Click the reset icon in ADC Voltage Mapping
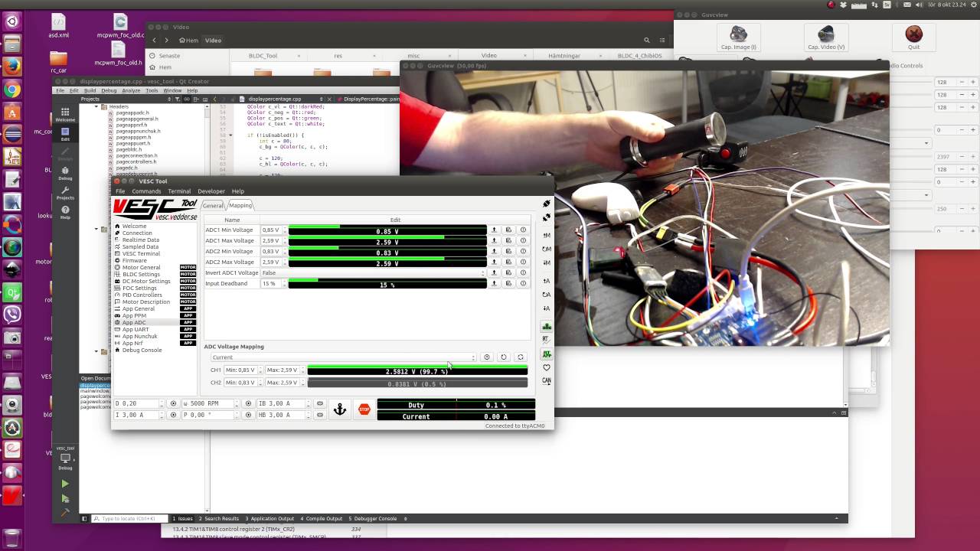The image size is (980, 551). click(x=503, y=357)
